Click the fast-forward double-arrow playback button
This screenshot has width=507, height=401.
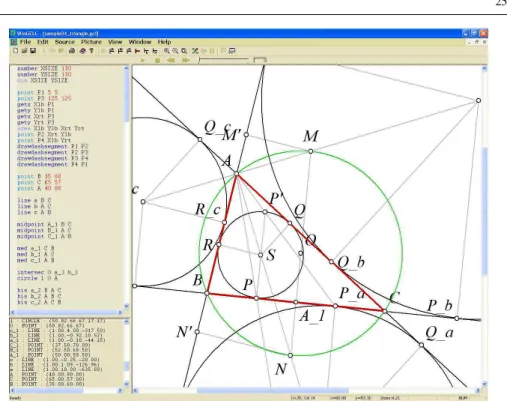(x=185, y=60)
